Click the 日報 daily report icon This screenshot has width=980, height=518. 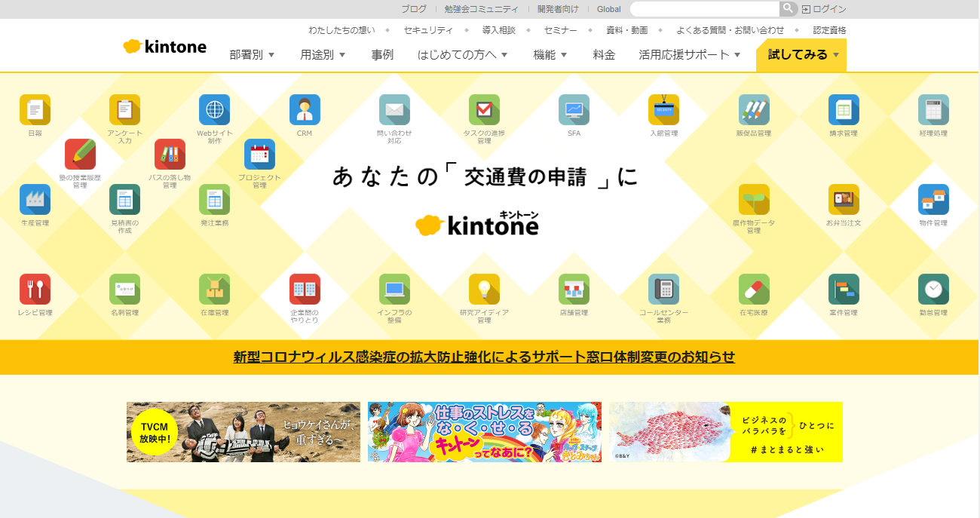35,109
